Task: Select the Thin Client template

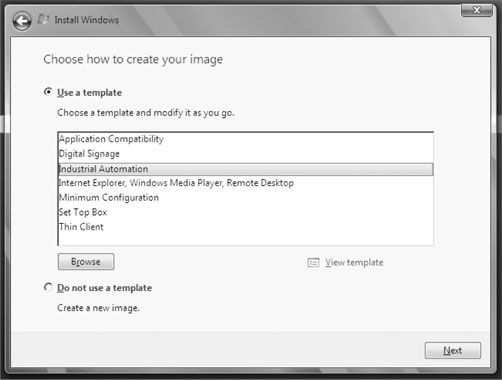Action: 246,227
